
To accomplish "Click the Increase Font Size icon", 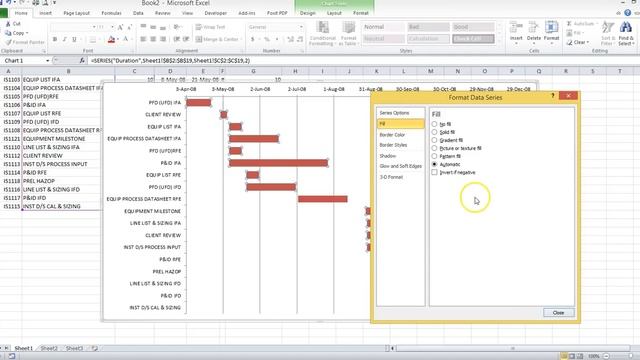I will coord(120,27).
